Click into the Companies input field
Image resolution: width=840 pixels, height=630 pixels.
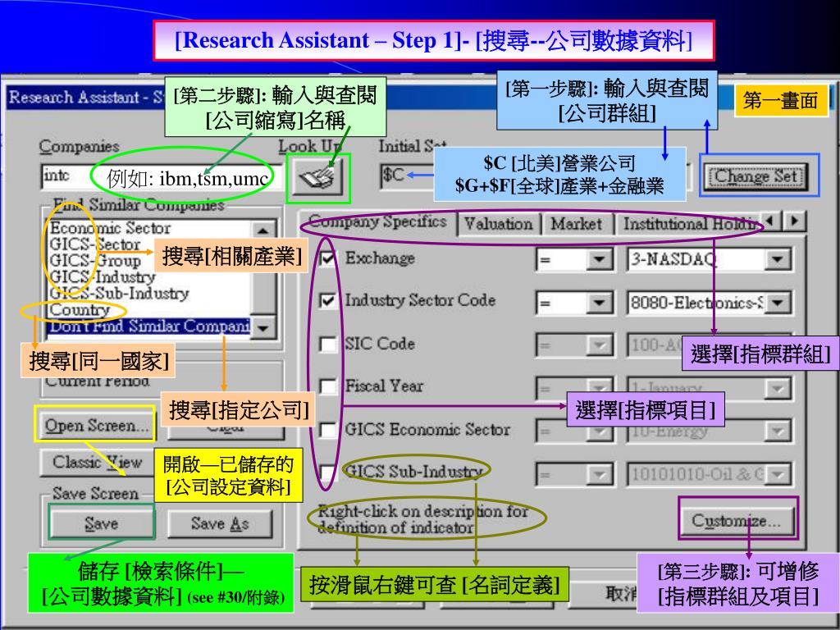pyautogui.click(x=161, y=177)
